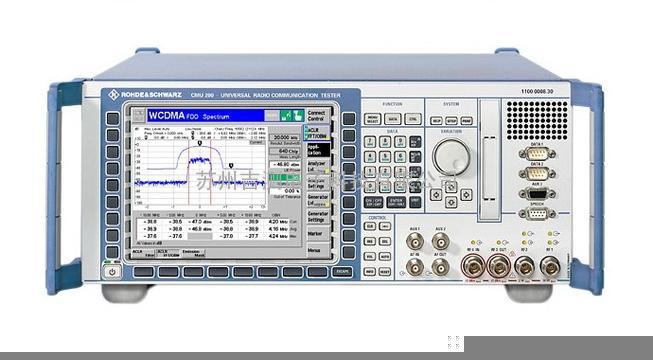
Task: Switch to the Emission Mask tab
Action: pyautogui.click(x=194, y=253)
